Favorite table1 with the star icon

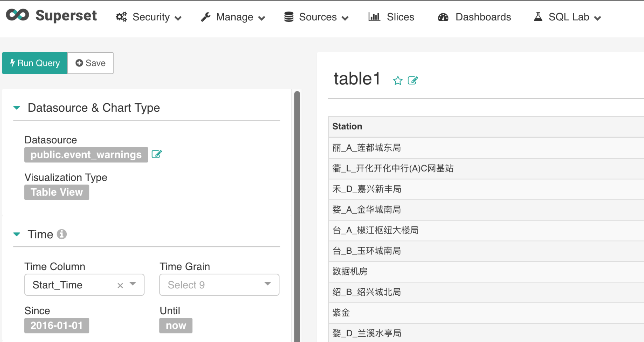(397, 81)
